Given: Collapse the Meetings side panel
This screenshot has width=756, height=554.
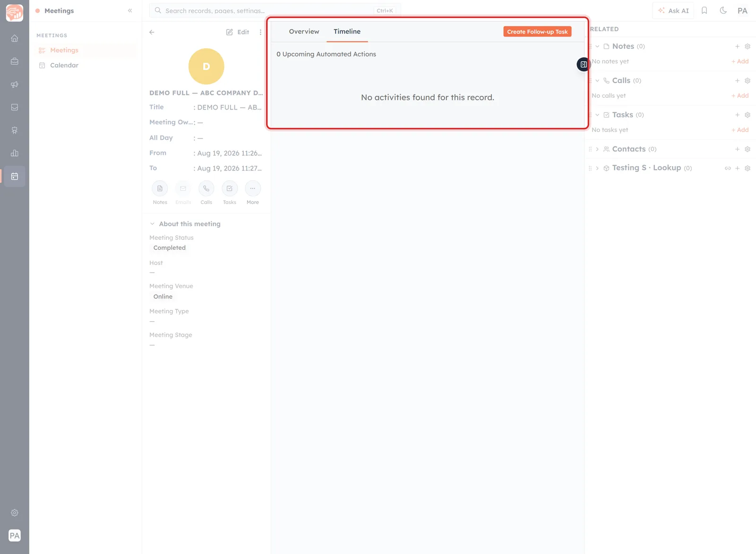Looking at the screenshot, I should [130, 10].
